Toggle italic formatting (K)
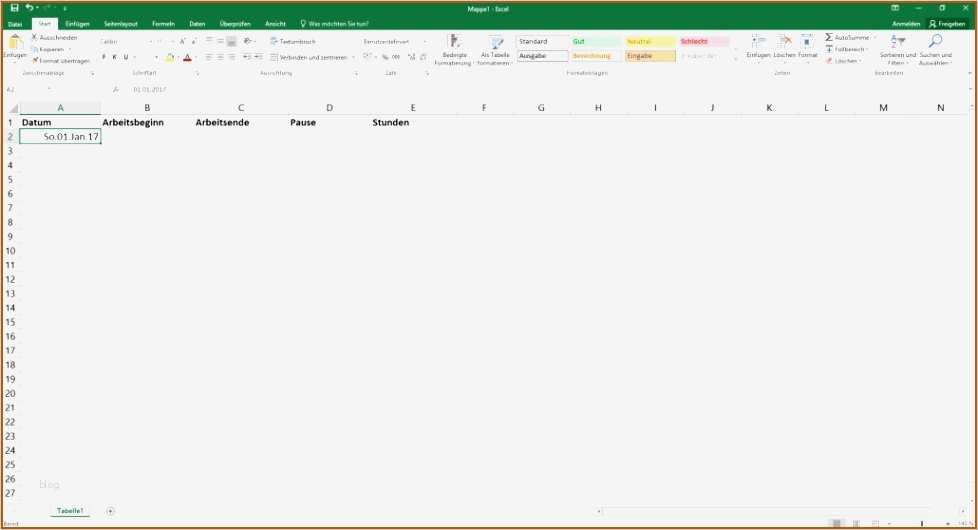Screen dimensions: 978x530 point(115,57)
